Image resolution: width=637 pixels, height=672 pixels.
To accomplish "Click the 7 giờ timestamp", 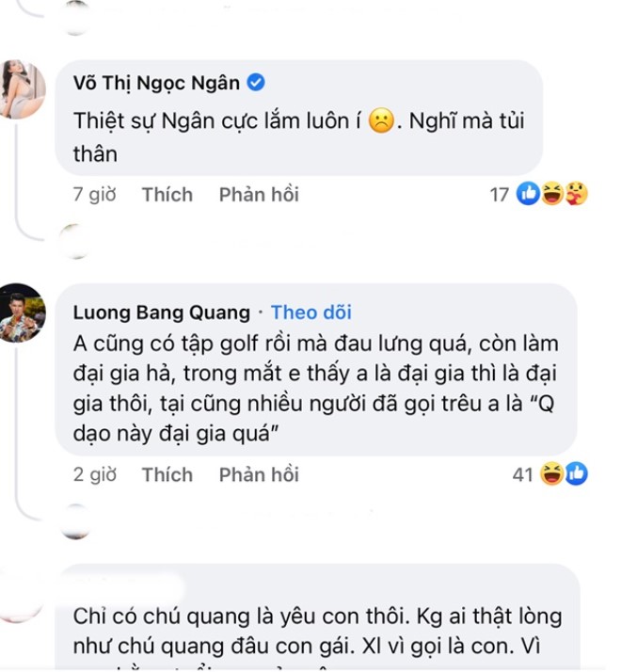I will [x=94, y=195].
